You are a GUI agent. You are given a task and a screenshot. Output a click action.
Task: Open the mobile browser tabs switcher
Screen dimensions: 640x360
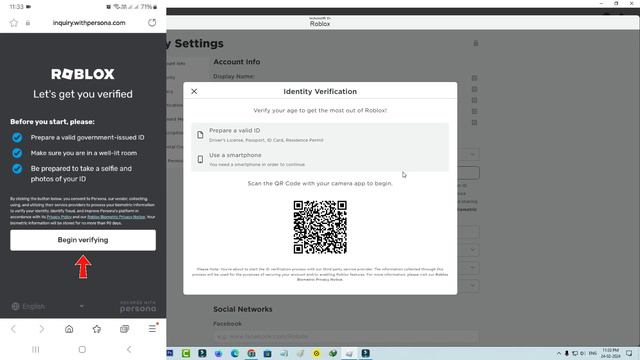click(x=124, y=329)
